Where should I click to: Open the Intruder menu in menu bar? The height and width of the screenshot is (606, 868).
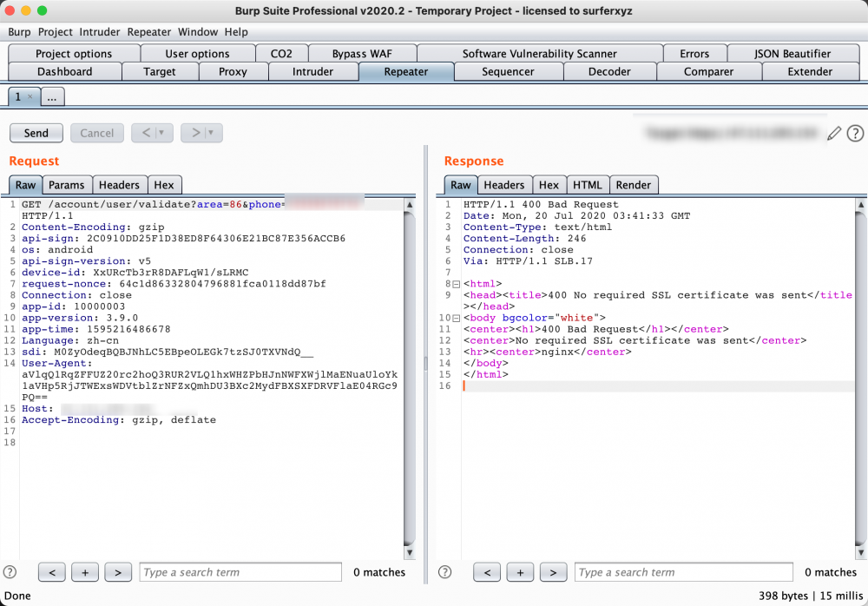pos(100,32)
